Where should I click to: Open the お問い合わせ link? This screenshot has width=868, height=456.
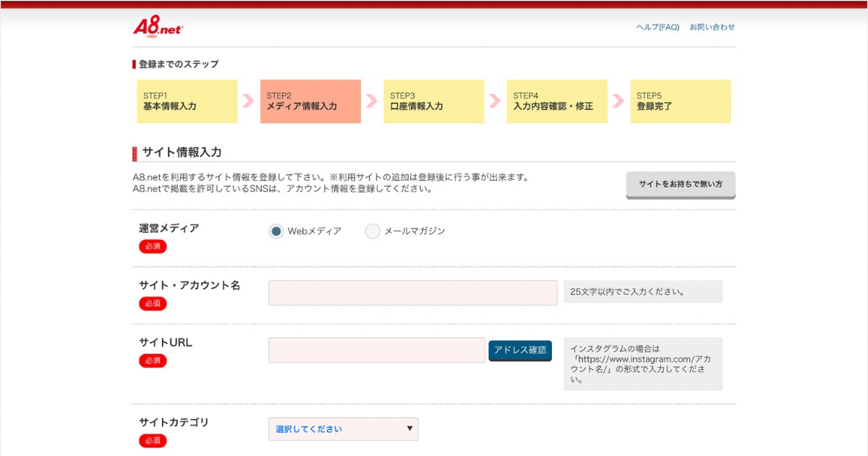(712, 27)
